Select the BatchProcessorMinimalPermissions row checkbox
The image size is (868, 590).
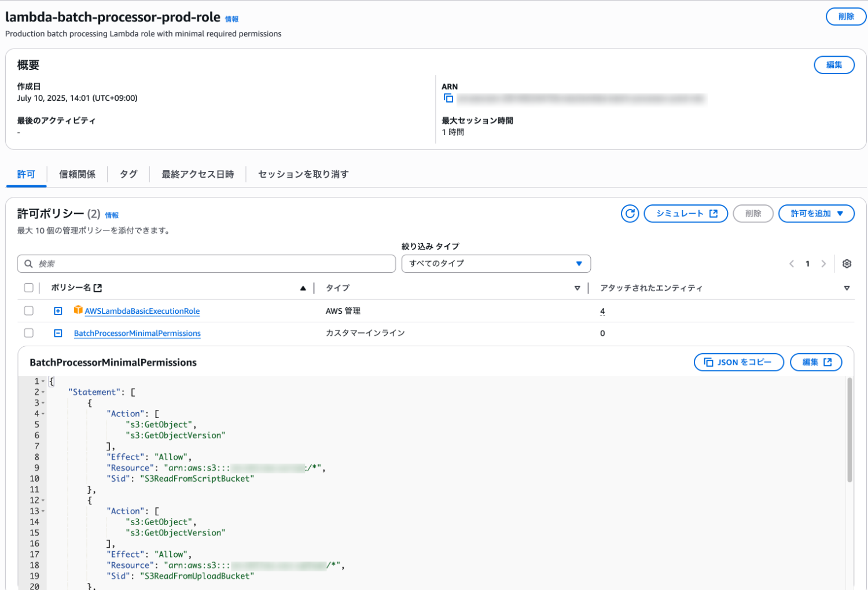[x=28, y=333]
